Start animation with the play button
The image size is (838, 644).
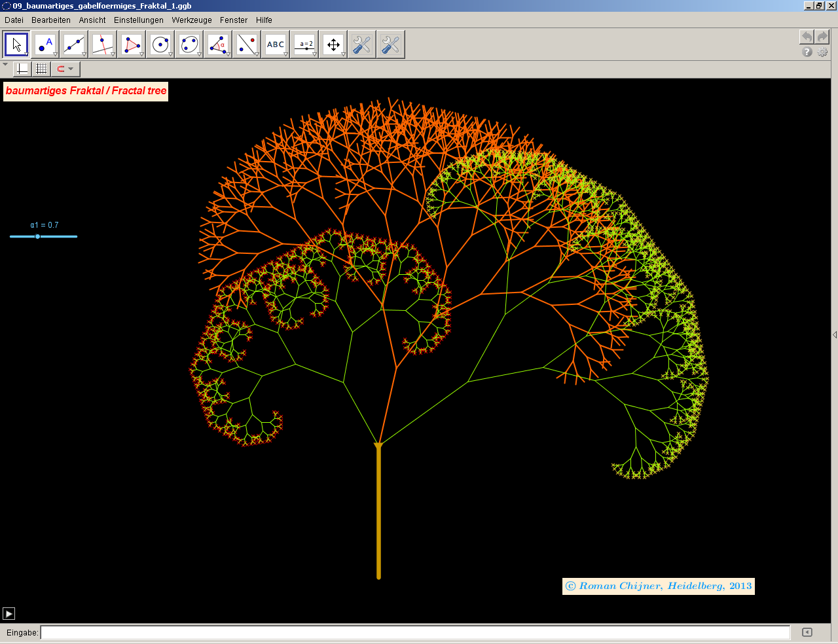point(9,613)
